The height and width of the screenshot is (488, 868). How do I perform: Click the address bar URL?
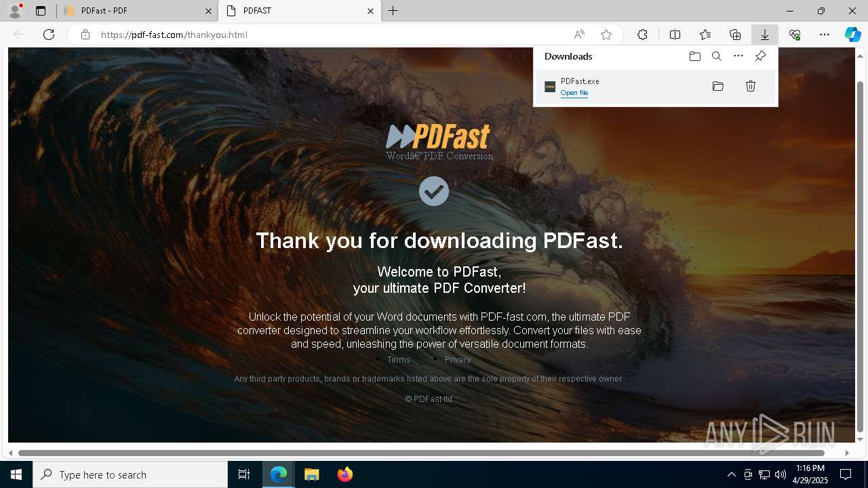pos(174,35)
